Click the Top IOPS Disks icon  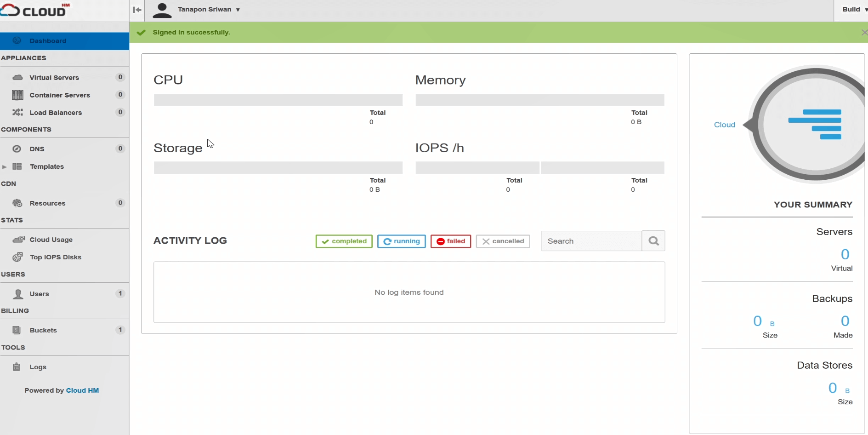coord(17,257)
